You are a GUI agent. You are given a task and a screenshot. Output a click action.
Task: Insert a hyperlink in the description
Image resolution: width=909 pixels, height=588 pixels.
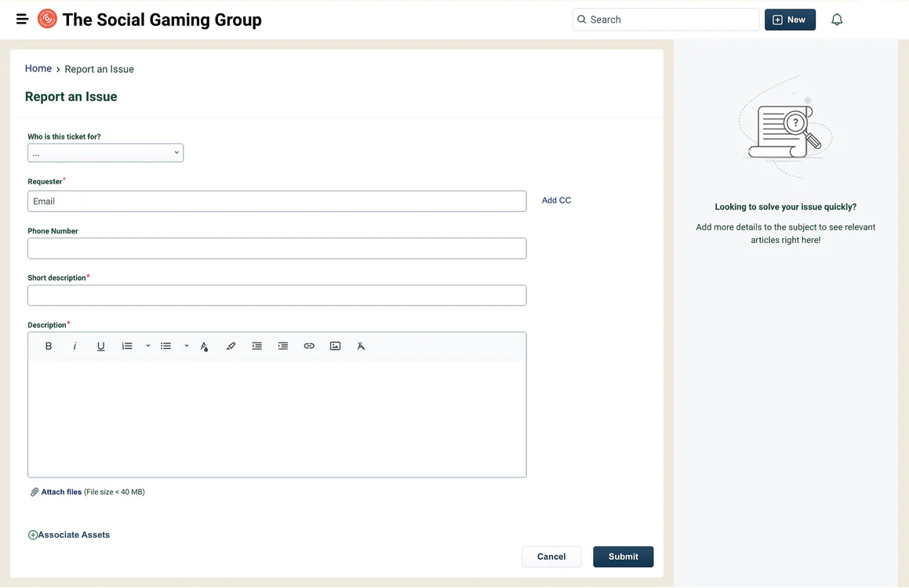pos(309,346)
